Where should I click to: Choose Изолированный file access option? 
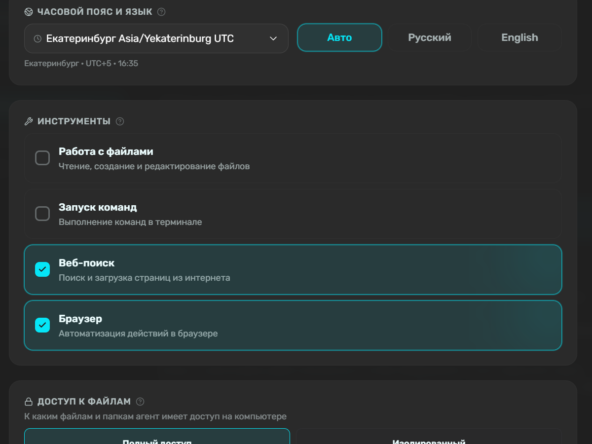429,436
